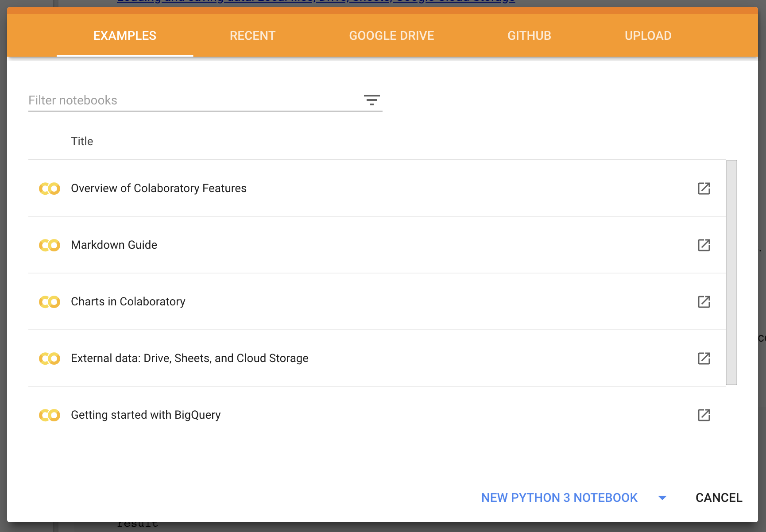766x532 pixels.
Task: Open the notebook filter options icon
Action: [x=372, y=100]
